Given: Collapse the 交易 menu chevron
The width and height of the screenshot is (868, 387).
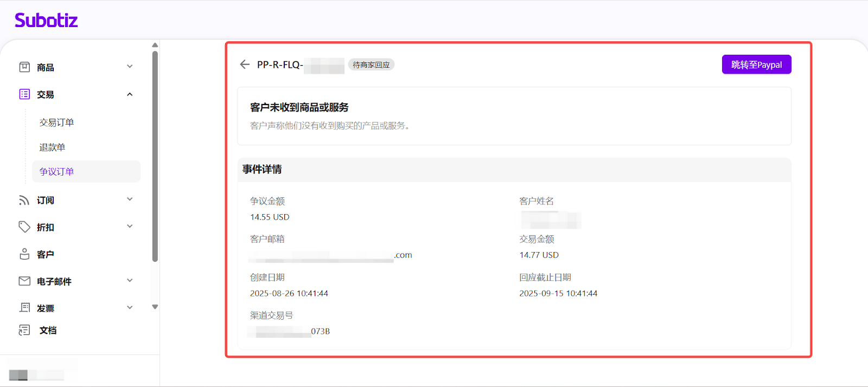Looking at the screenshot, I should point(130,94).
